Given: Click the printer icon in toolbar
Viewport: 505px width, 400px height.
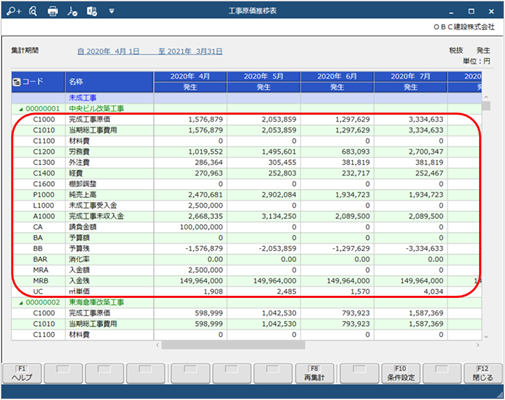Looking at the screenshot, I should [53, 11].
